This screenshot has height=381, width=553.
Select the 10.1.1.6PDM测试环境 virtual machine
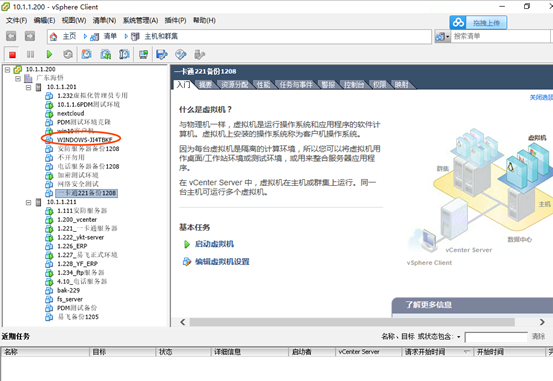coord(88,105)
